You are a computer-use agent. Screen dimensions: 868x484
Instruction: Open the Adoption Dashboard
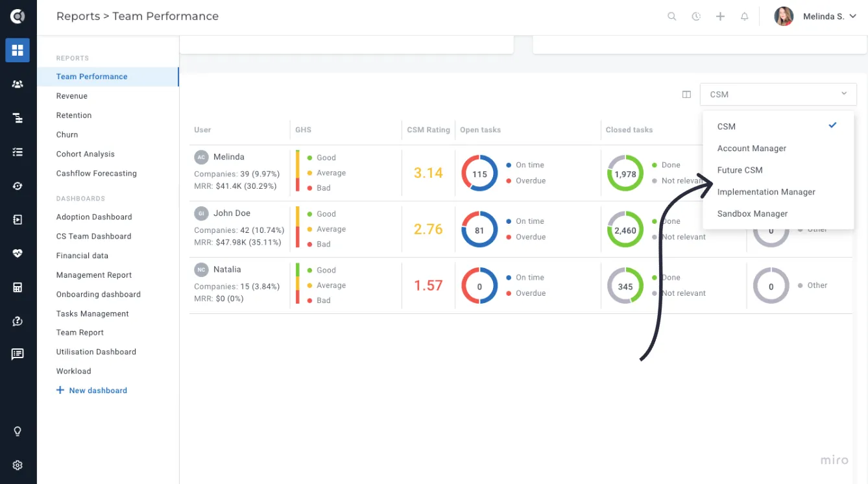[94, 217]
